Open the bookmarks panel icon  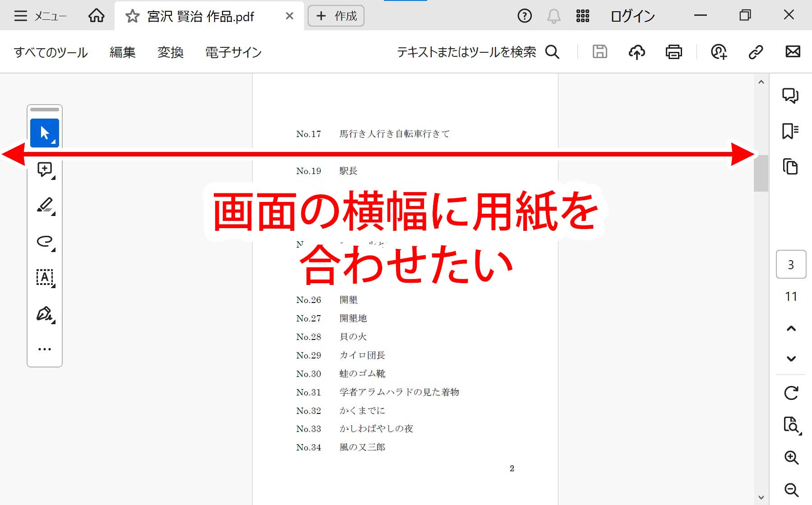(x=790, y=131)
